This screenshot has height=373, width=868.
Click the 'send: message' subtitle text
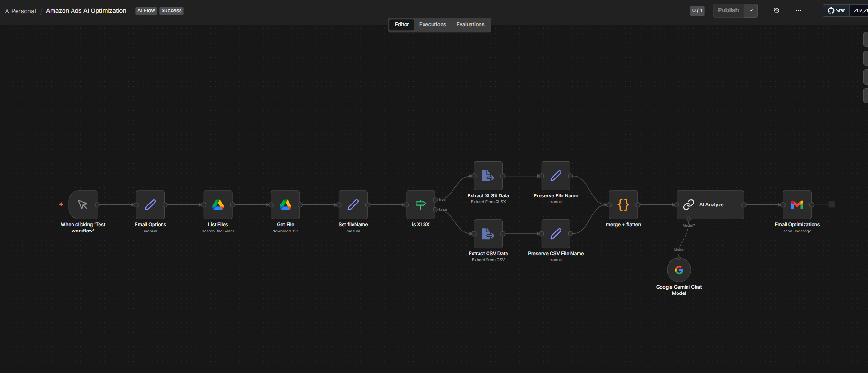(x=797, y=231)
